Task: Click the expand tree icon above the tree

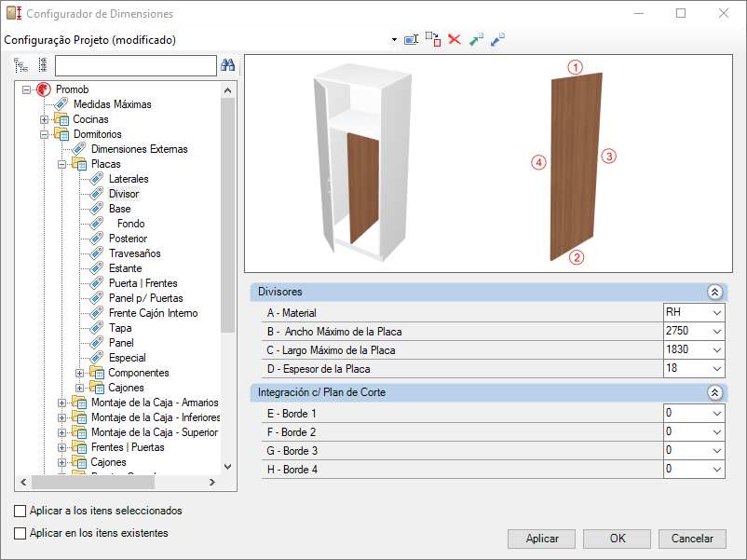Action: (21, 65)
